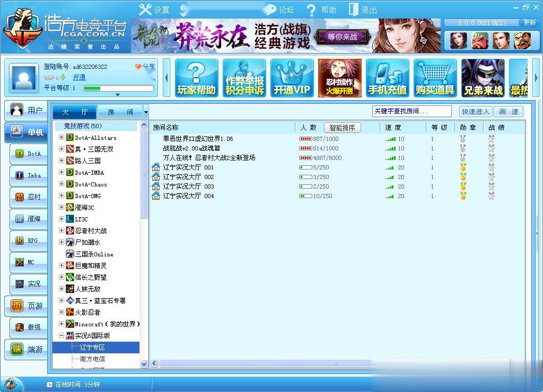Select the MC sidebar shortcut

tap(29, 262)
